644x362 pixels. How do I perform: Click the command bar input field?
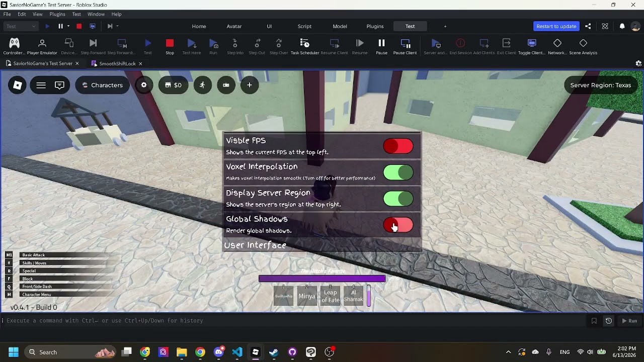point(294,321)
